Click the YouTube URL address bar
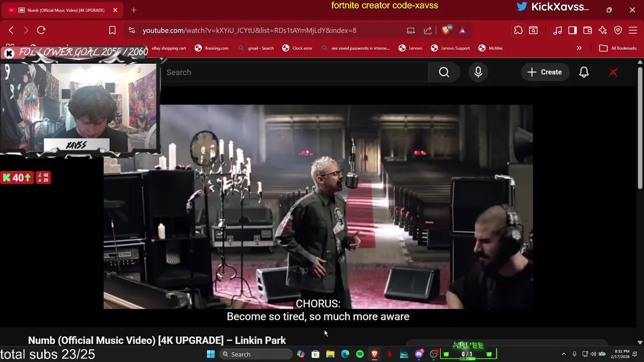Screen dimensions: 644x362 click(x=250, y=30)
